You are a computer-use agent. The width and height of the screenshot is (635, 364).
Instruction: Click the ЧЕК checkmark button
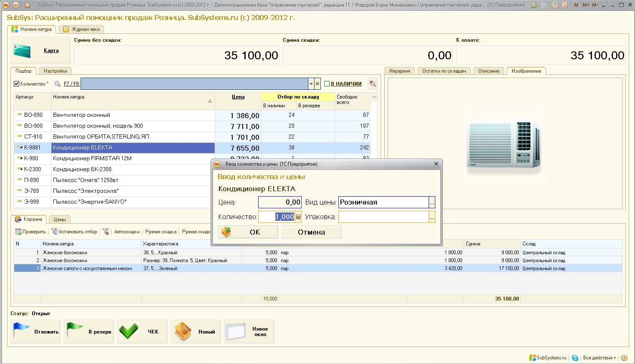142,332
